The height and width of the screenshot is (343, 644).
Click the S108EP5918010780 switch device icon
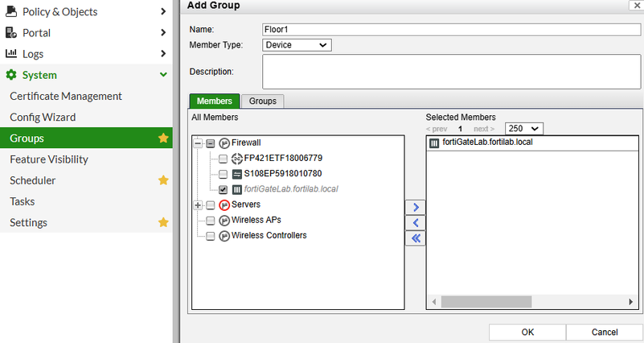point(237,173)
